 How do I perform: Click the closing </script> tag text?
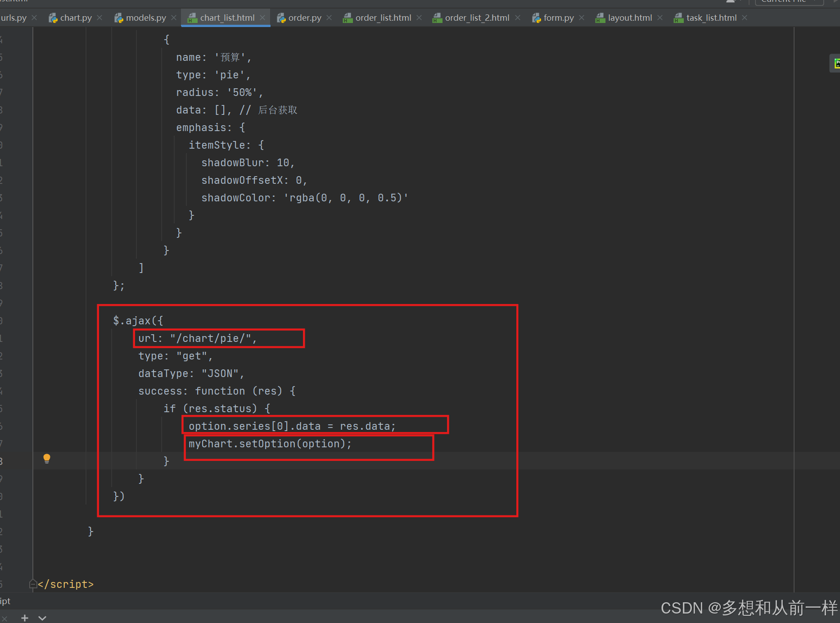click(x=66, y=584)
